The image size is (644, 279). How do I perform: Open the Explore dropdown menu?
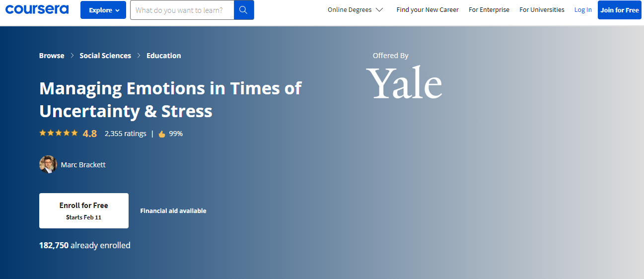pos(104,10)
